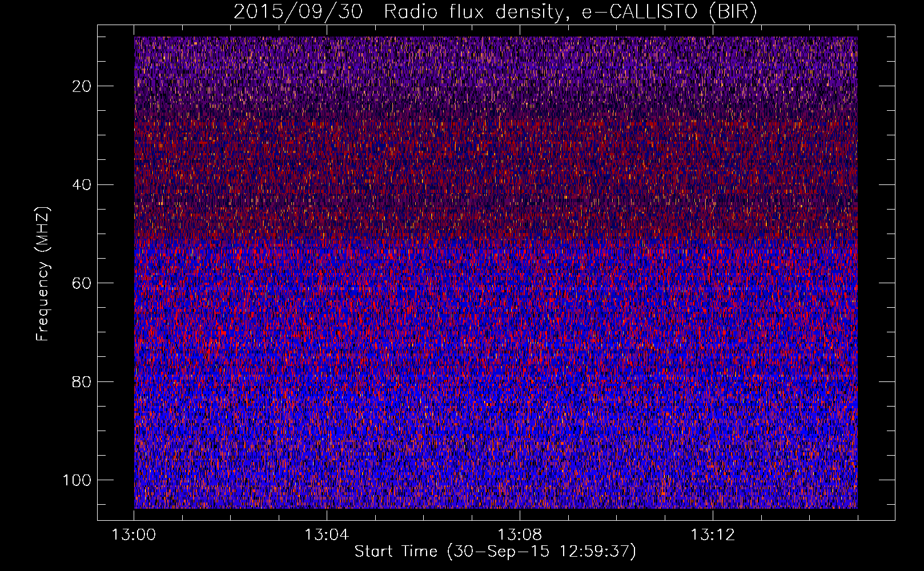Click the time tick label "13:12"
Screen dimensions: 924x571
pos(713,535)
